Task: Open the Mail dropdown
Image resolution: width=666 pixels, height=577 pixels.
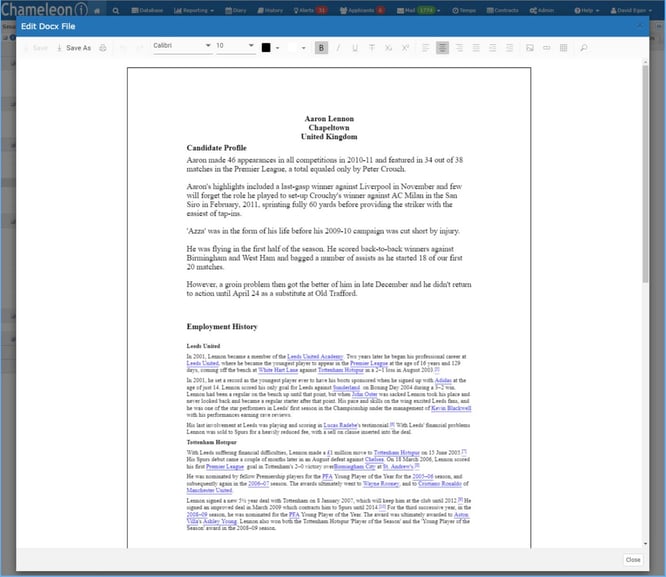Action: tap(418, 11)
